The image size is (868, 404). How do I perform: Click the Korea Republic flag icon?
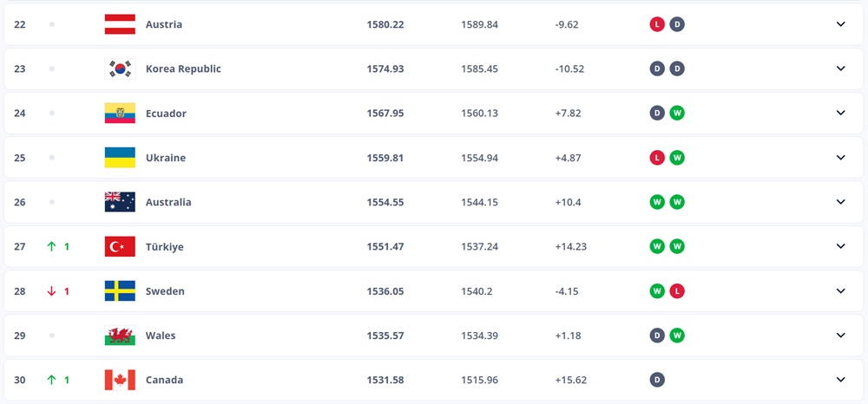pos(120,68)
